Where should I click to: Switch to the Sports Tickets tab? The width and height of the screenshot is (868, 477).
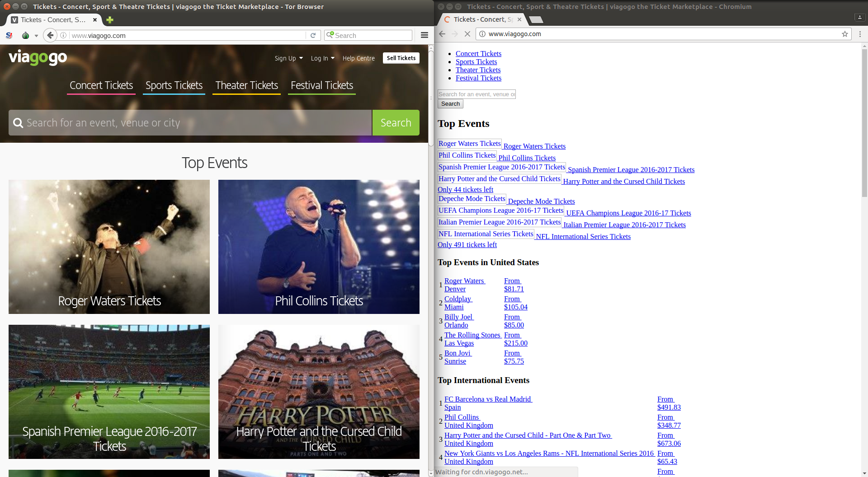pos(174,85)
